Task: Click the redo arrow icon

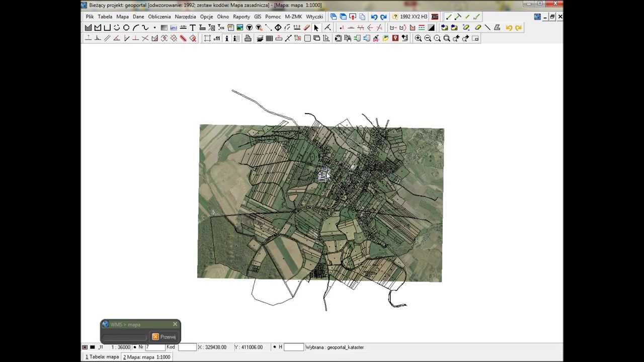Action: click(383, 17)
